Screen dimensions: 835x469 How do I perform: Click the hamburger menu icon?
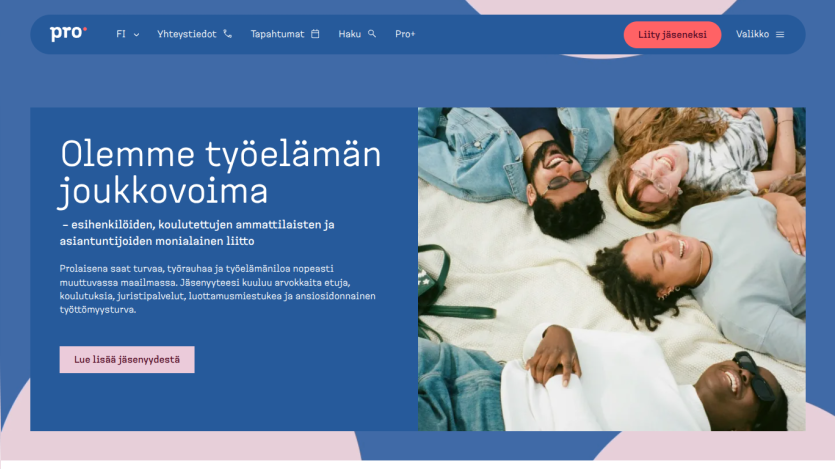tap(780, 35)
